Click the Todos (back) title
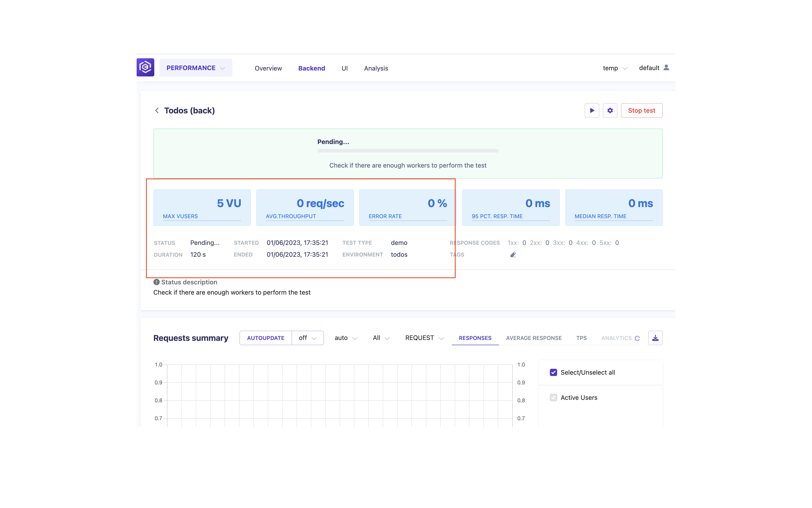 (189, 110)
